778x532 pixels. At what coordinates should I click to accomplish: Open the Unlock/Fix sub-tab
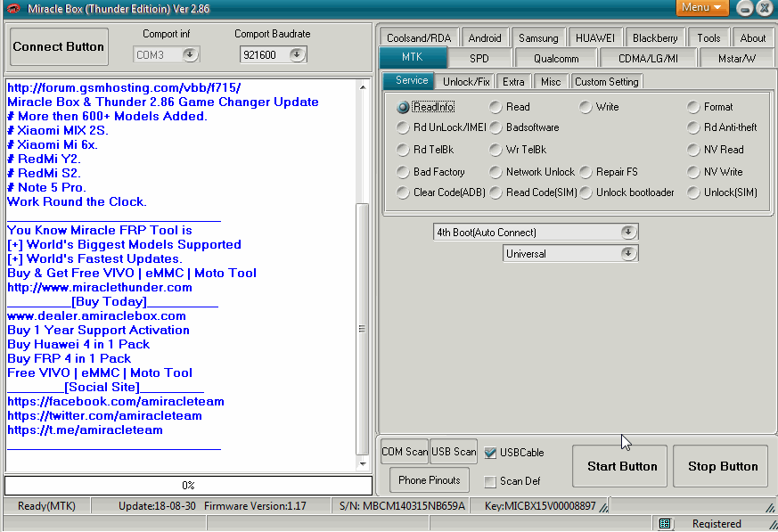click(x=466, y=82)
